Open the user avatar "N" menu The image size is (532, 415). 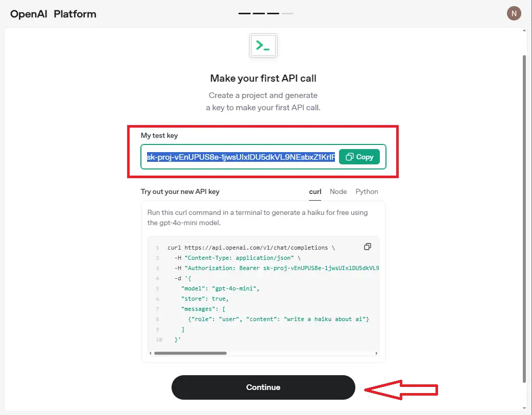click(x=514, y=13)
